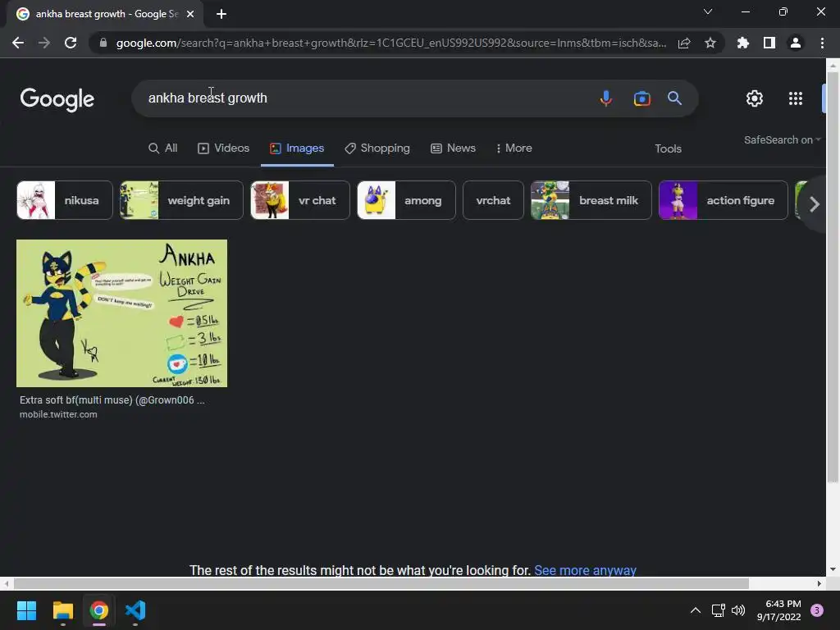Switch to the Videos tab
Image resolution: width=840 pixels, height=630 pixels.
click(223, 148)
